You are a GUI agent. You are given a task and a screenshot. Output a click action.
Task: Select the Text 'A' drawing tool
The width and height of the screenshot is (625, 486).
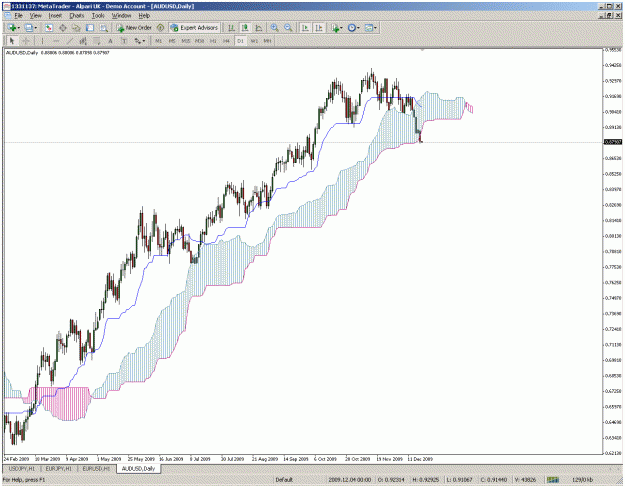(110, 41)
